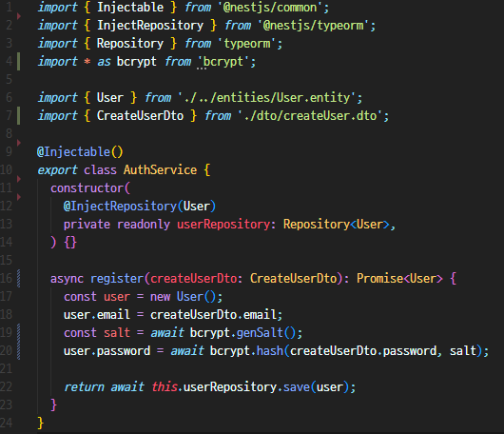Click 'InjectRepository' in the line 2 import

click(150, 25)
